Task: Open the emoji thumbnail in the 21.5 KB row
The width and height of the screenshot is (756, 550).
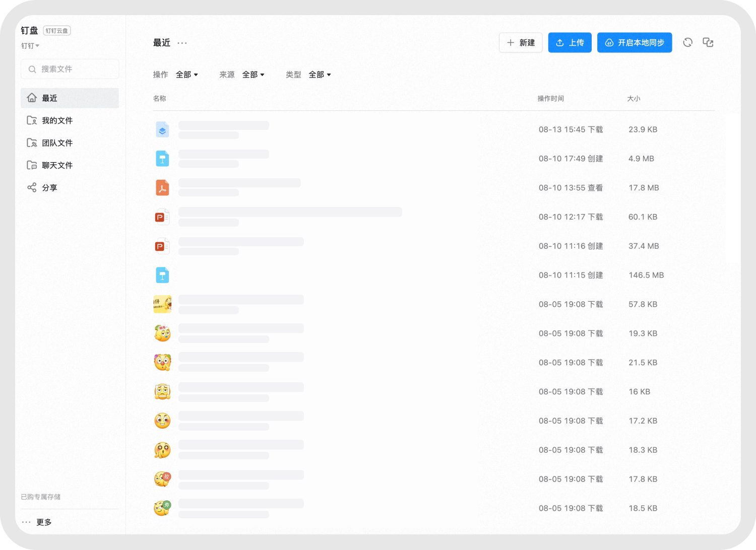Action: [x=162, y=363]
